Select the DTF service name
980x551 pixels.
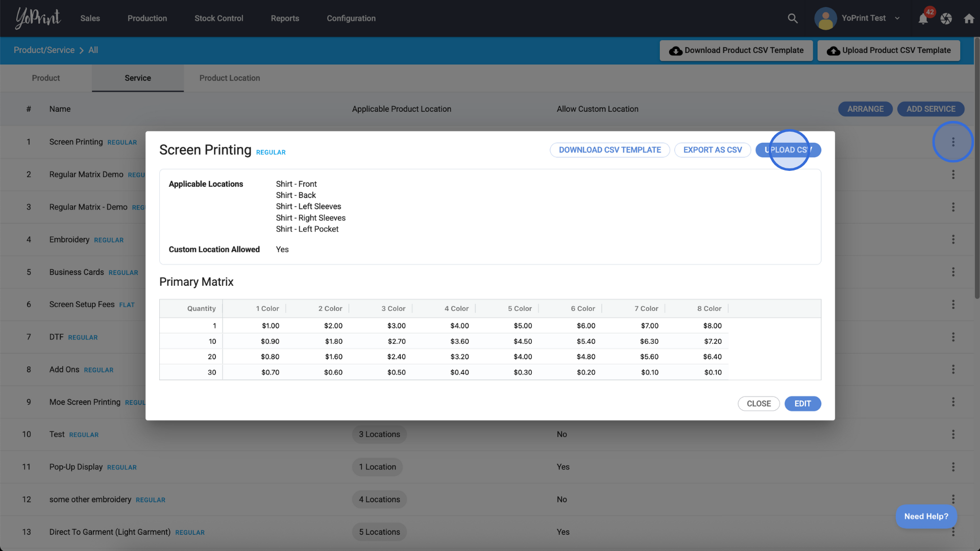click(57, 337)
